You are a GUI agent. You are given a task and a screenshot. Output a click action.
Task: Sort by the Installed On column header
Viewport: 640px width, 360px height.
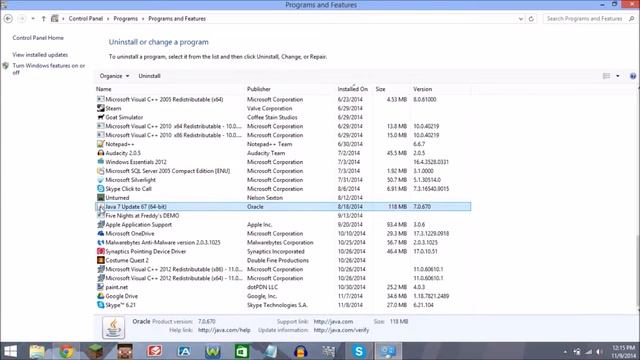coord(353,89)
